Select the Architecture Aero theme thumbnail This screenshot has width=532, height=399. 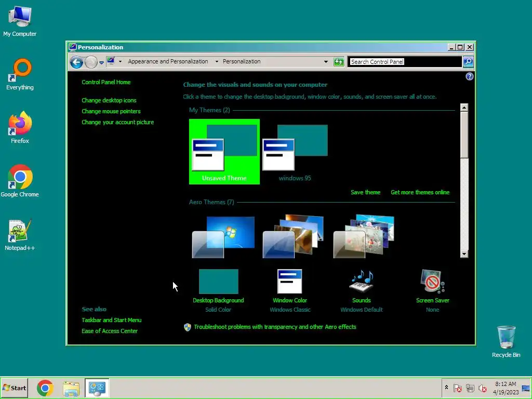tap(293, 236)
